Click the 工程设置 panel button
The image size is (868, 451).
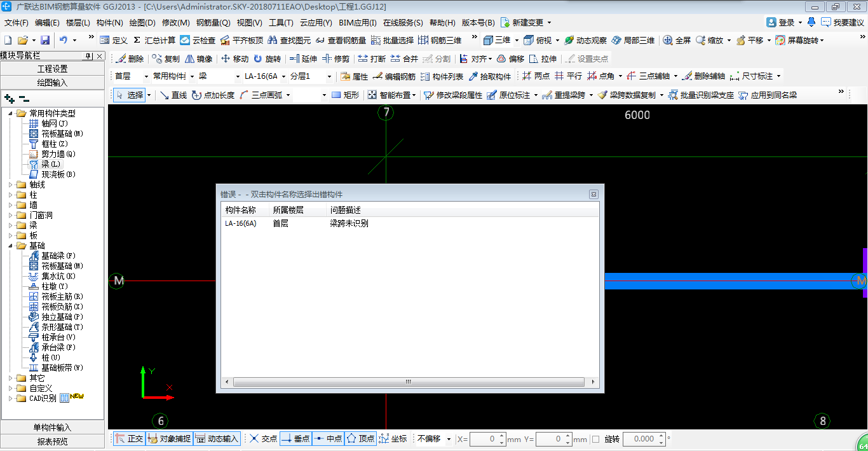pos(53,69)
